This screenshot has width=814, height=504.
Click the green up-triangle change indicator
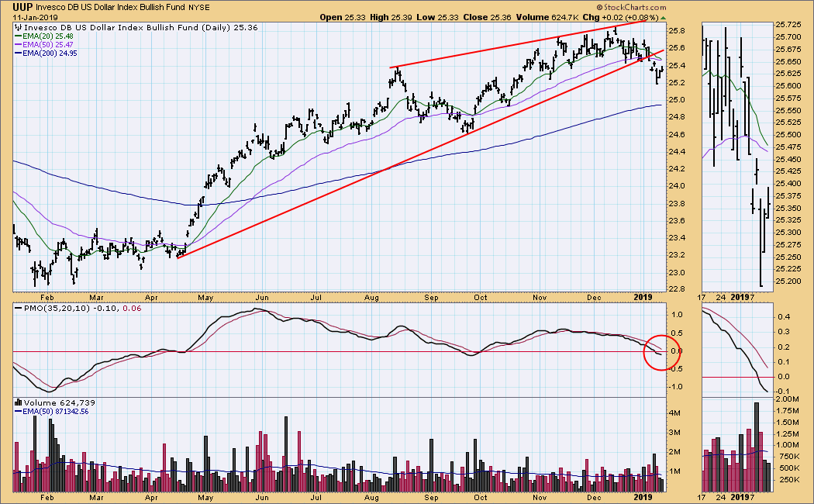coord(663,17)
